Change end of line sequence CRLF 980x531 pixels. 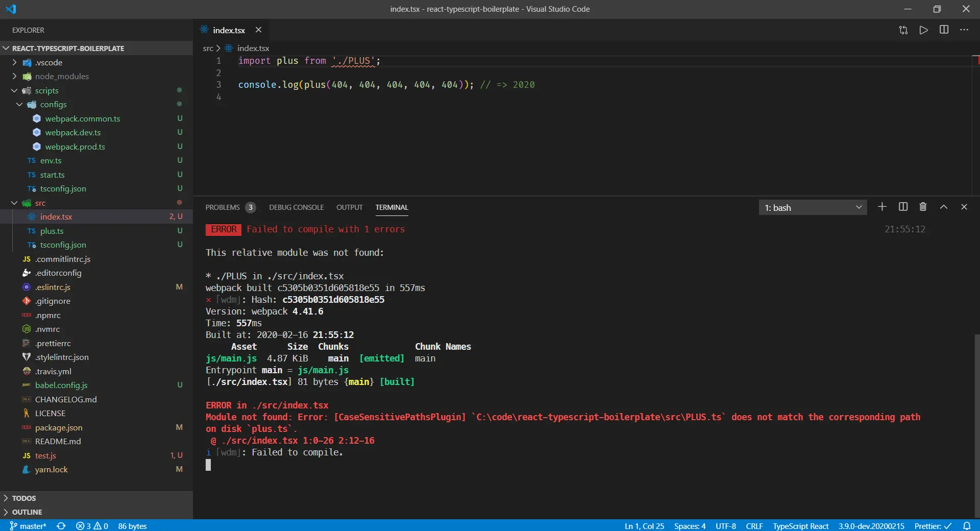(x=754, y=526)
